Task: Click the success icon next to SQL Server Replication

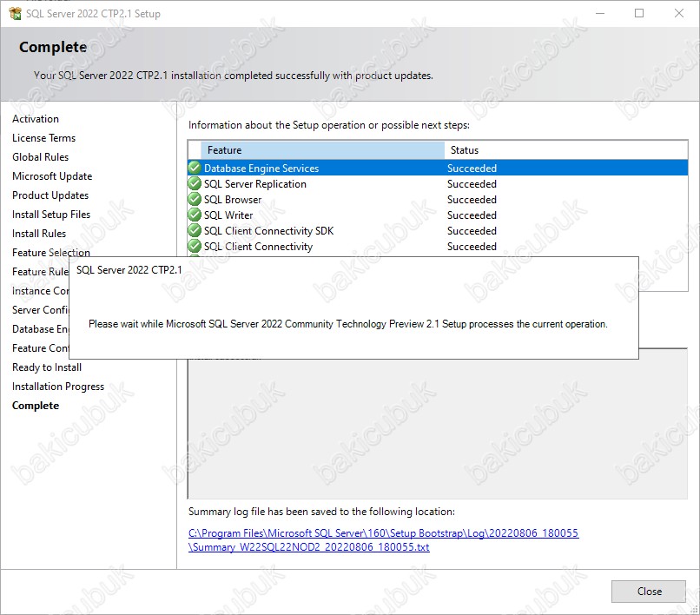Action: point(195,183)
